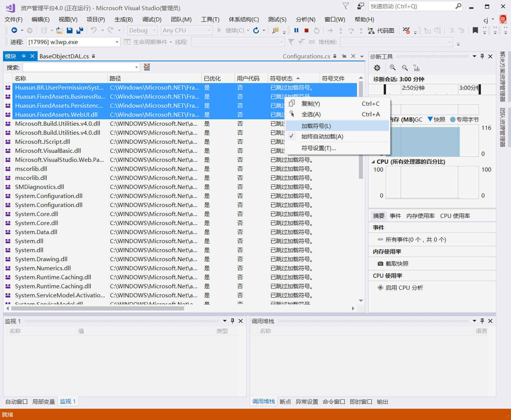Open the 代码图 (Code Map) tool

[381, 30]
